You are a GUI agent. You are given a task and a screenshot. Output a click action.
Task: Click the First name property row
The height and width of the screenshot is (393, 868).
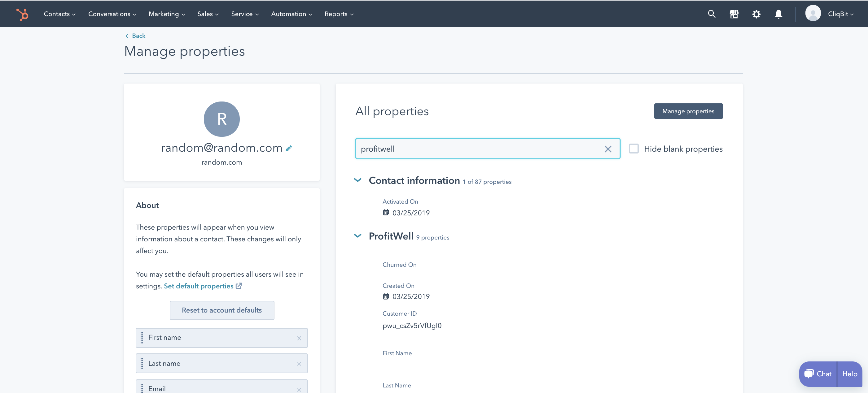tap(222, 338)
